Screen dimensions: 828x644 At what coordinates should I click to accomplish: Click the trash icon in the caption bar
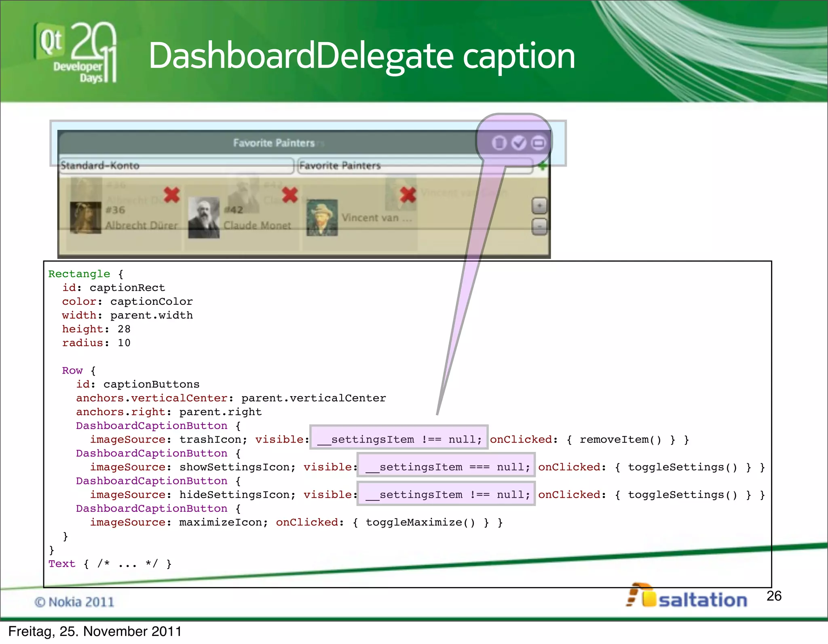[x=499, y=143]
